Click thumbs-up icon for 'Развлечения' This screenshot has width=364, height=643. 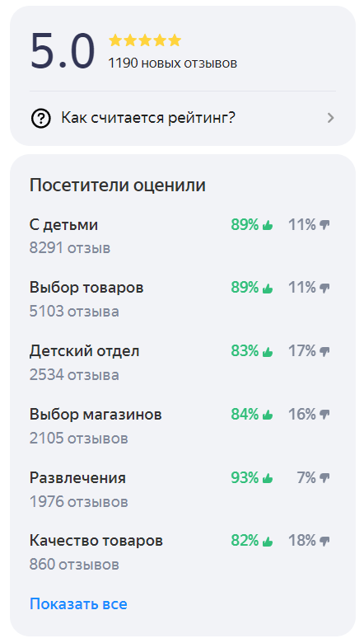coord(268,478)
